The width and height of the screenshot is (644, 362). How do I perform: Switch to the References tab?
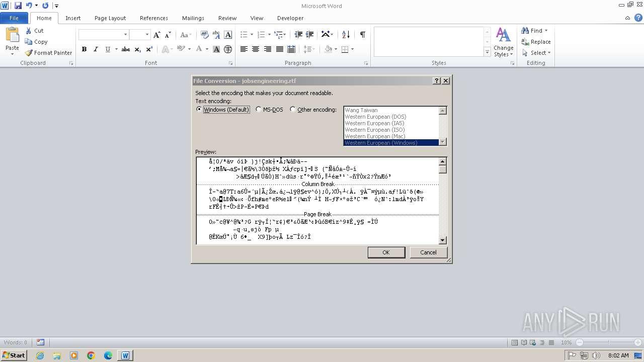pyautogui.click(x=154, y=18)
